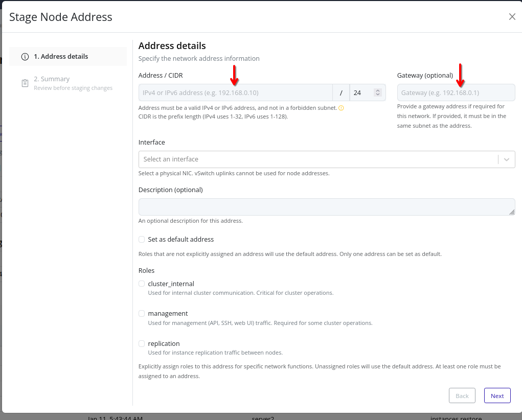Click the Back button
Screen dimensions: 522x420
[x=461, y=395]
